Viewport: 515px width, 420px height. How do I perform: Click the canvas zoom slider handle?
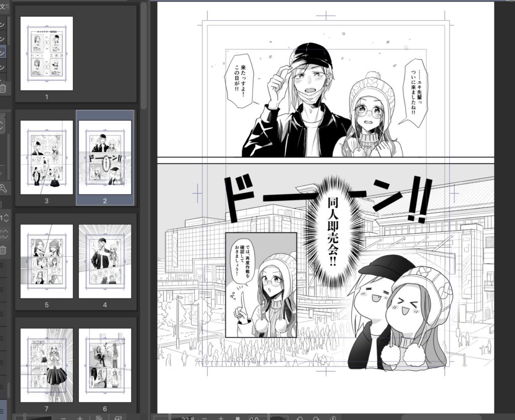[238, 417]
